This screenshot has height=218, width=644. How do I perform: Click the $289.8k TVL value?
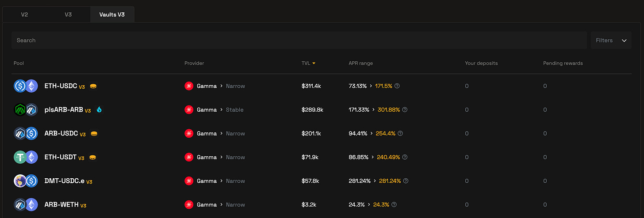pyautogui.click(x=312, y=109)
